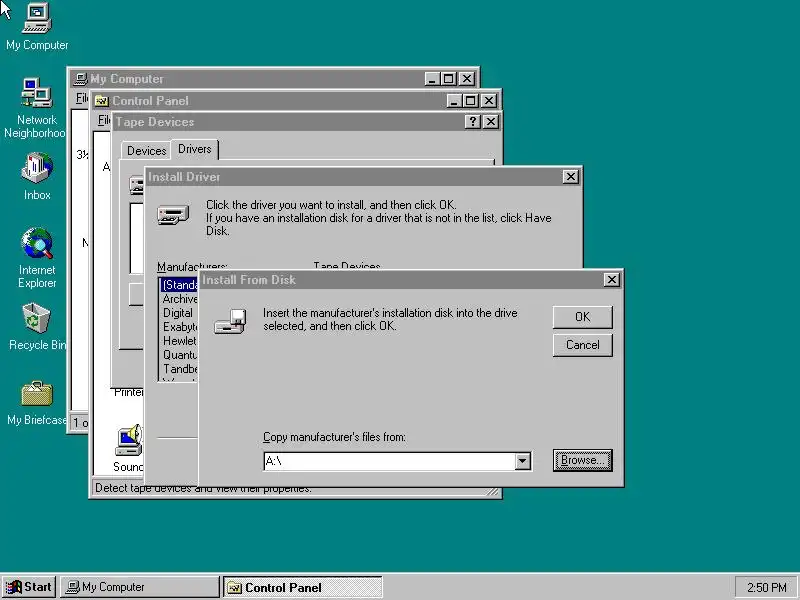This screenshot has height=600, width=800.
Task: Select Digital manufacturer in list
Action: click(179, 313)
